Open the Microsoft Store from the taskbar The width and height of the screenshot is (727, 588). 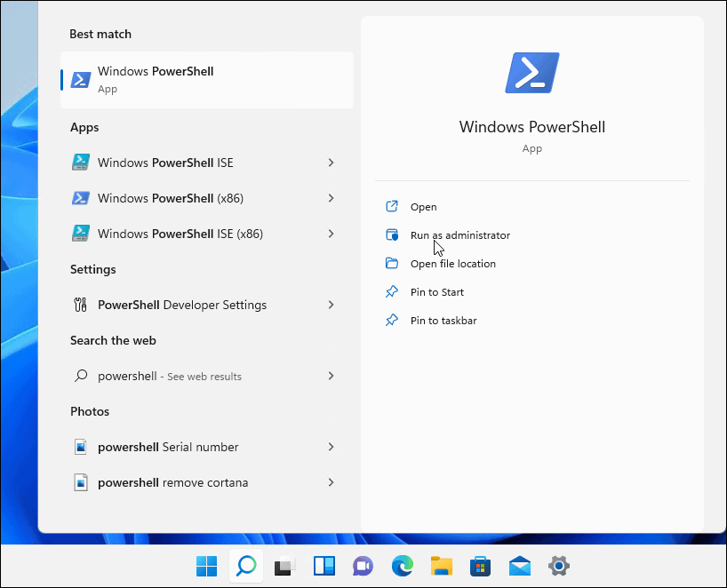[x=480, y=566]
